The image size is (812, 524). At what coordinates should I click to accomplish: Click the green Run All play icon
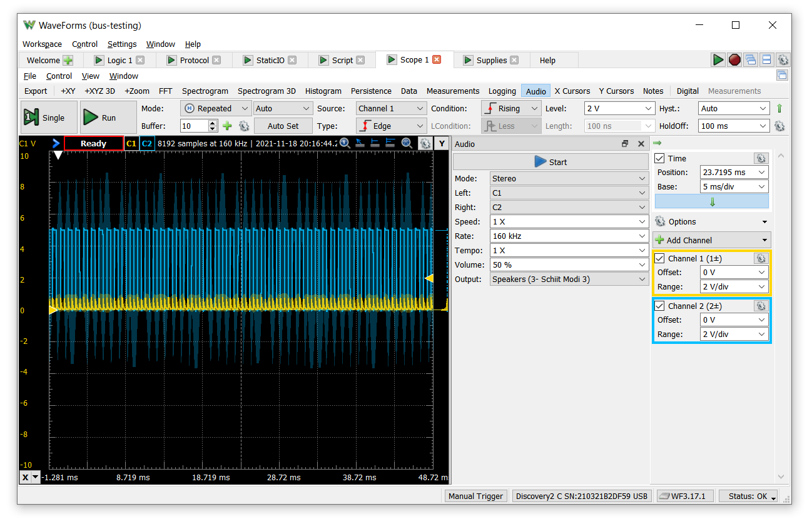718,60
